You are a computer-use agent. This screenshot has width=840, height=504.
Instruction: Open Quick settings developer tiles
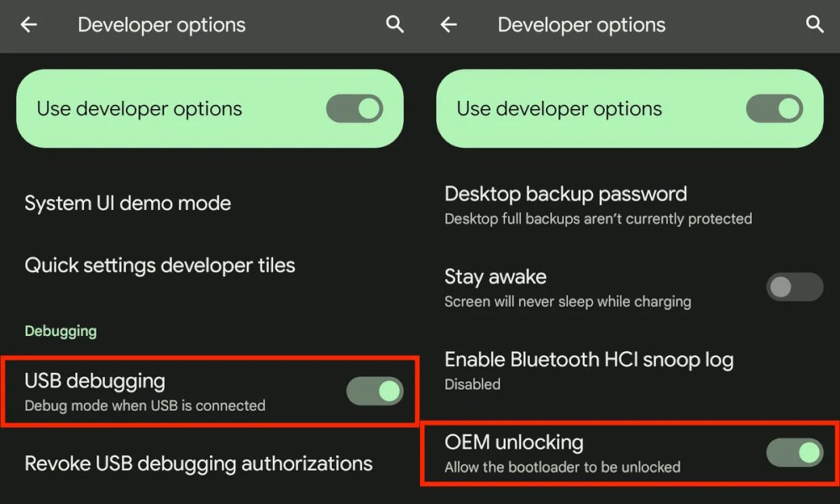210,265
